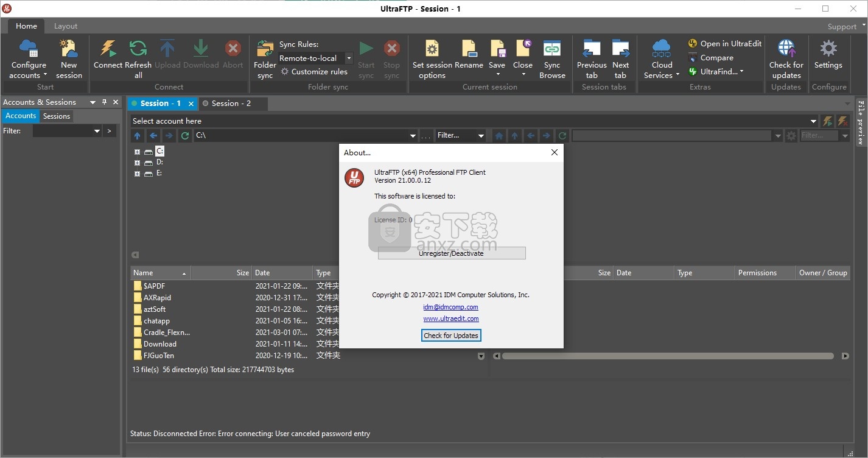
Task: Select the AXRapid folder
Action: pos(157,298)
